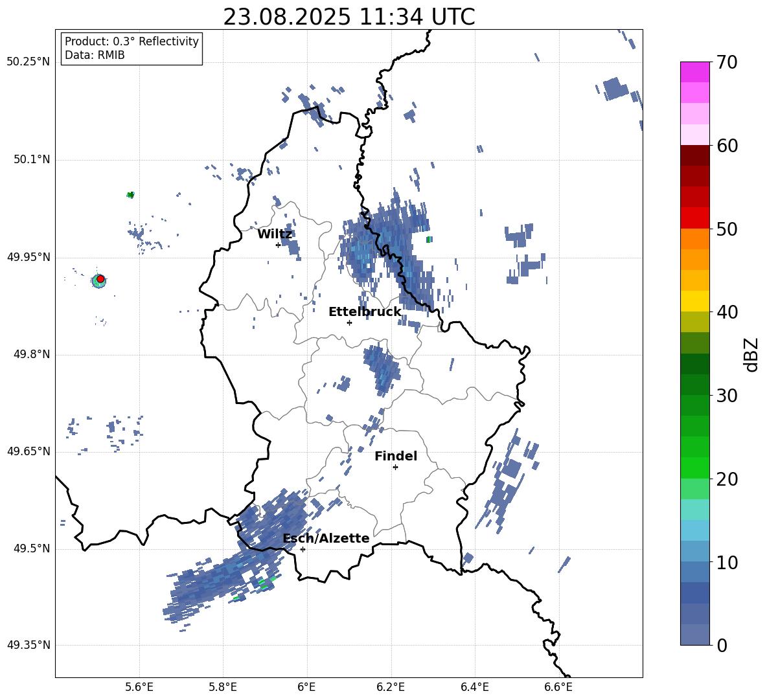This screenshot has height=700, width=767.
Task: Click the 49.35°N latitude label
Action: point(29,645)
